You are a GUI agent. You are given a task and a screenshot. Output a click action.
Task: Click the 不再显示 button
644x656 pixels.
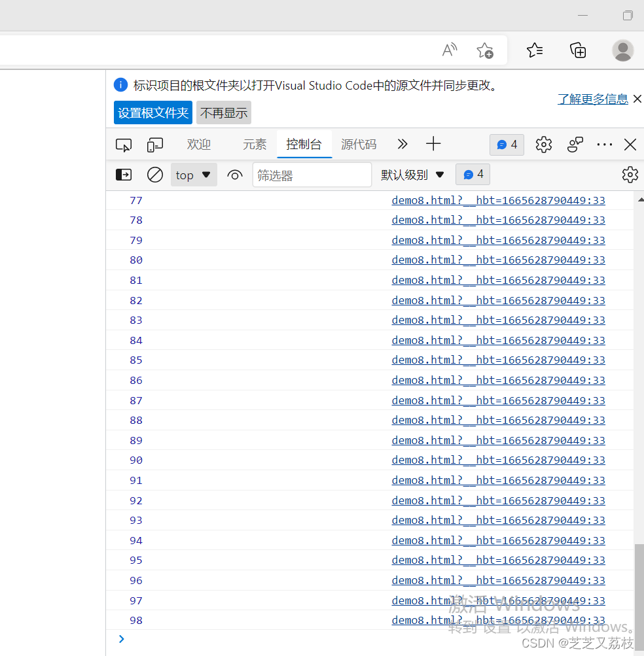point(224,112)
